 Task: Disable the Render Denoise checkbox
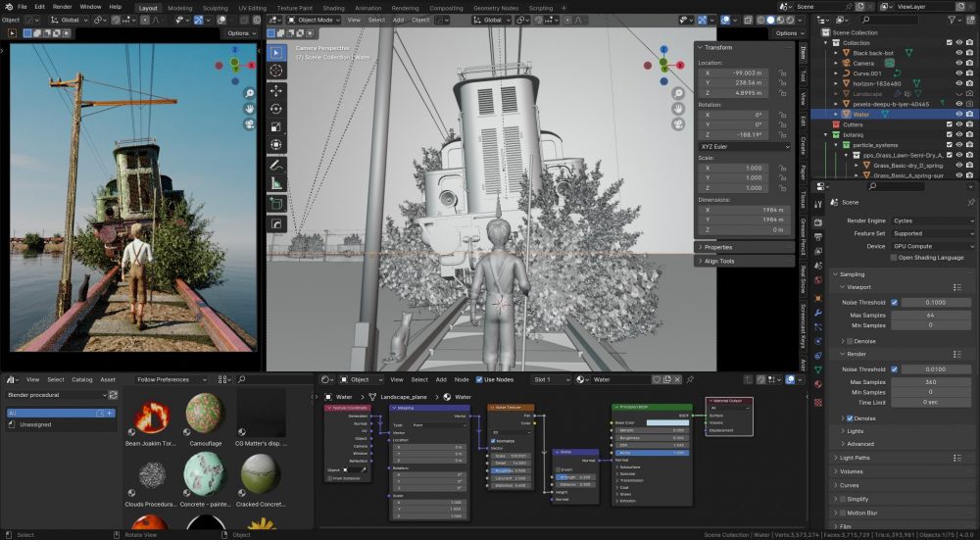[850, 418]
